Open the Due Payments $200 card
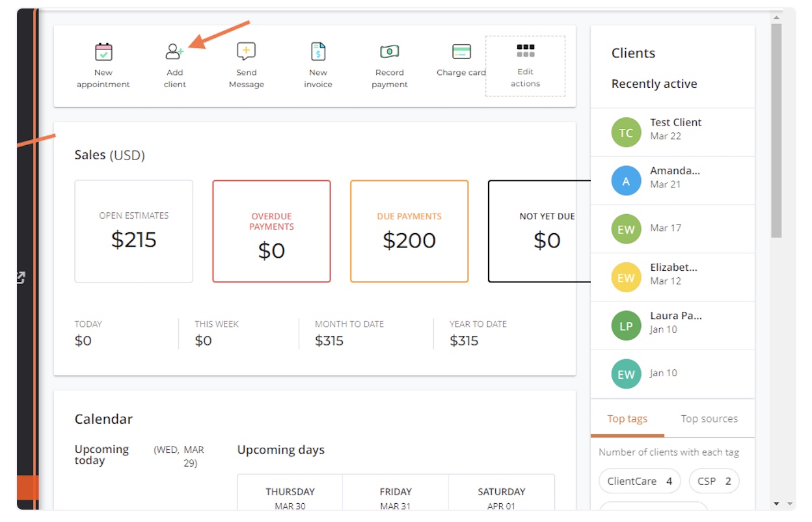812x522 pixels. (409, 231)
